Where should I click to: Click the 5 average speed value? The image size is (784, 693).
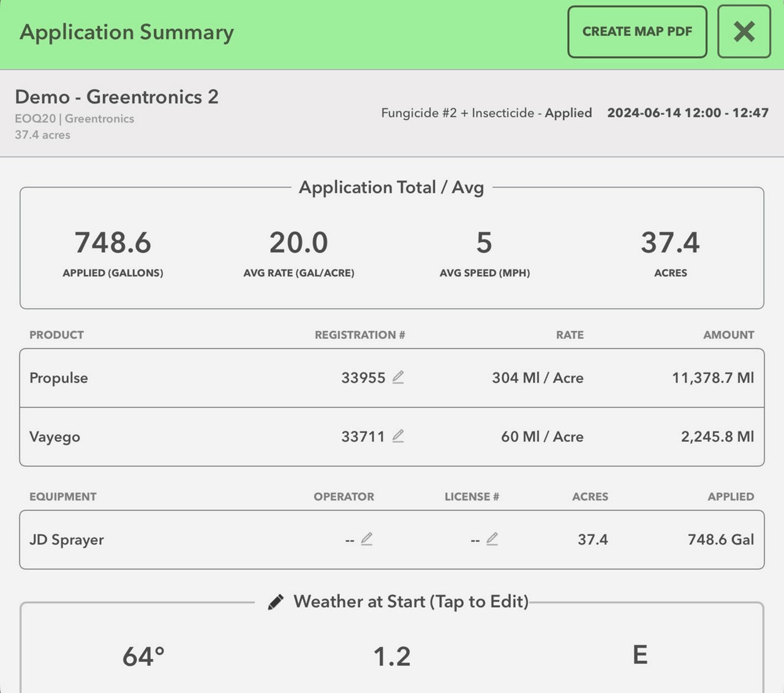click(x=484, y=242)
